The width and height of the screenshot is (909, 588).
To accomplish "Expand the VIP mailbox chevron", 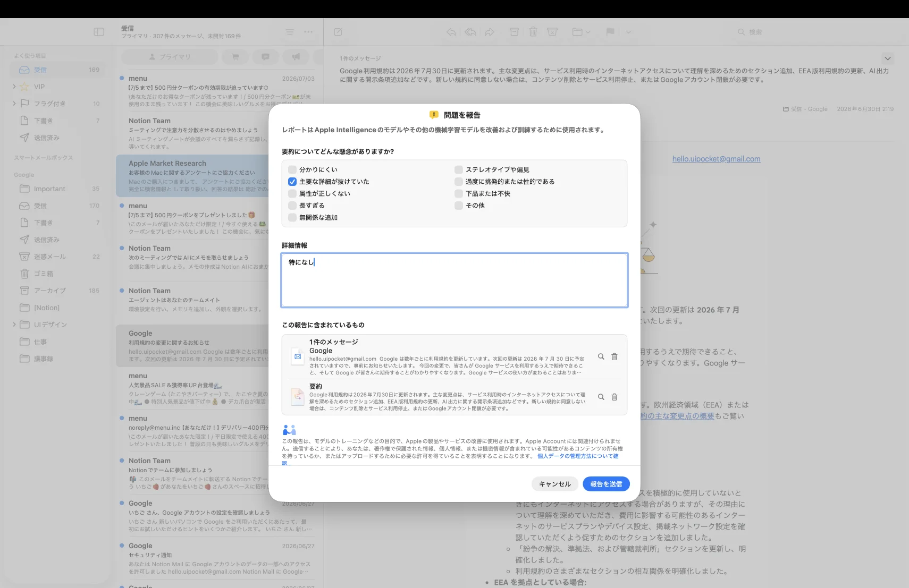I will tap(14, 87).
